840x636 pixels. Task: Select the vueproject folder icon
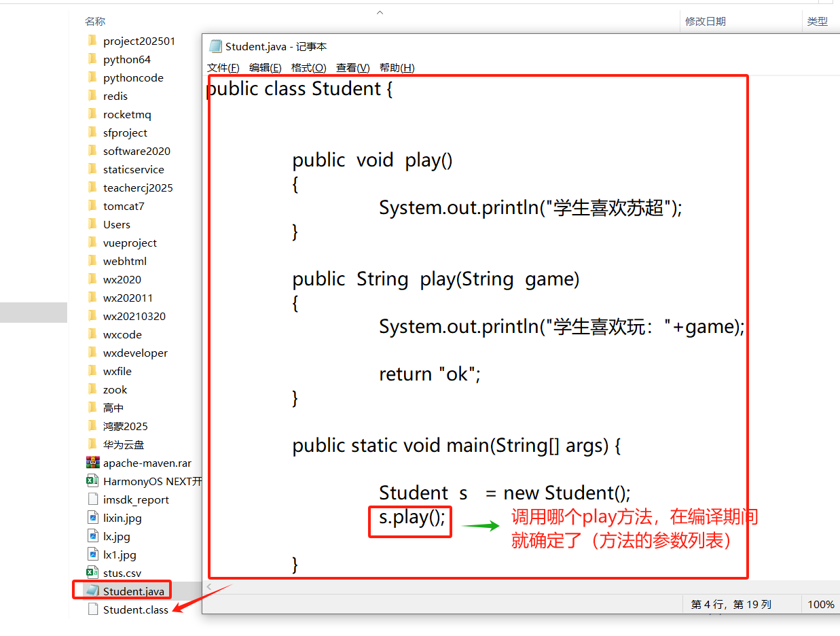coord(92,243)
